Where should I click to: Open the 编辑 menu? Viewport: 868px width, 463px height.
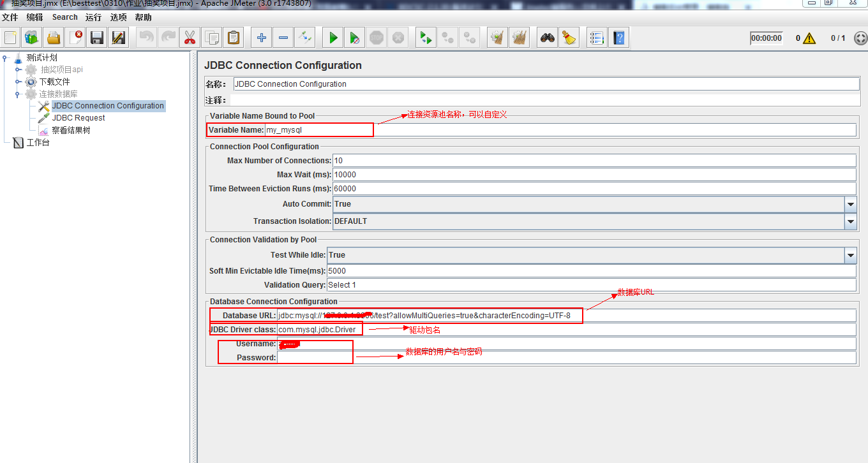[34, 17]
